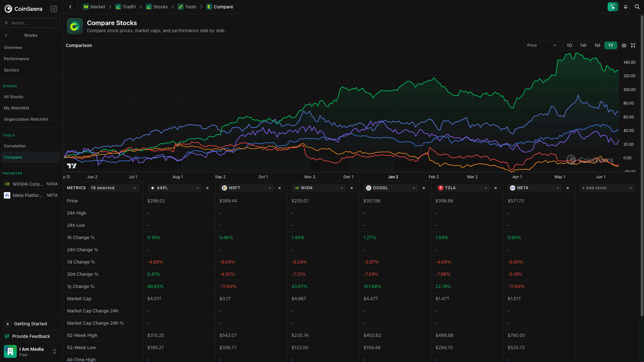Remove AAPL from comparison
644x362 pixels.
click(207, 188)
